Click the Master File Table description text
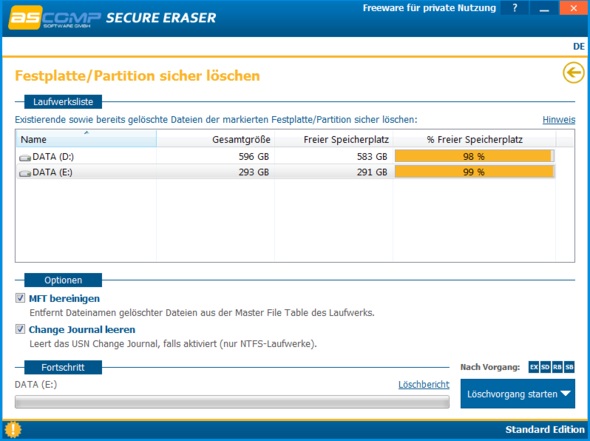 202,313
